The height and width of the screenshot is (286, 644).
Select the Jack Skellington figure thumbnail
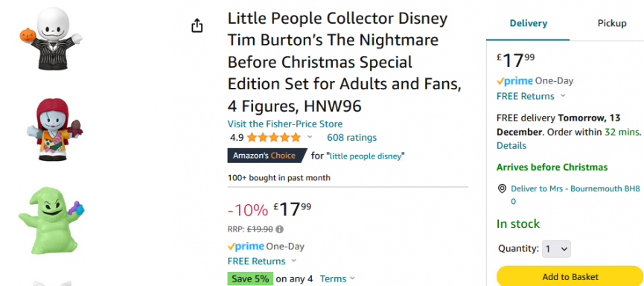pos(51,39)
